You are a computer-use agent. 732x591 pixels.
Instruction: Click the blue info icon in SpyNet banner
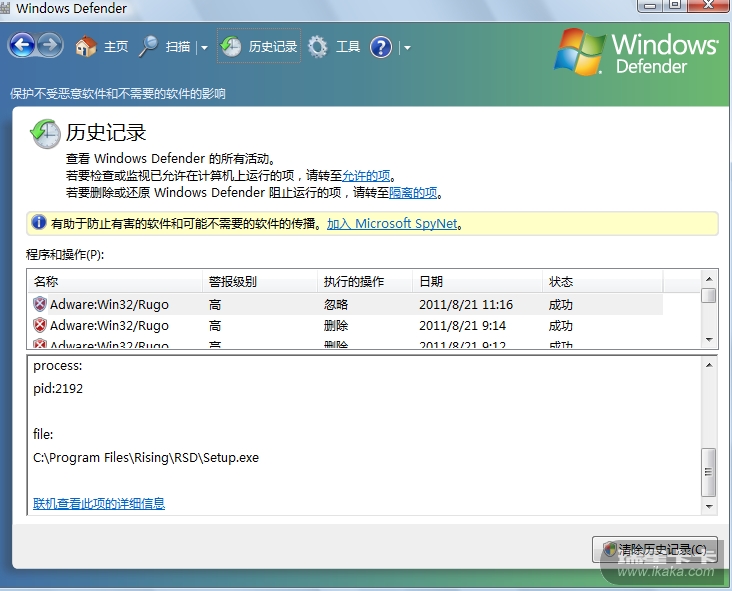pyautogui.click(x=39, y=222)
